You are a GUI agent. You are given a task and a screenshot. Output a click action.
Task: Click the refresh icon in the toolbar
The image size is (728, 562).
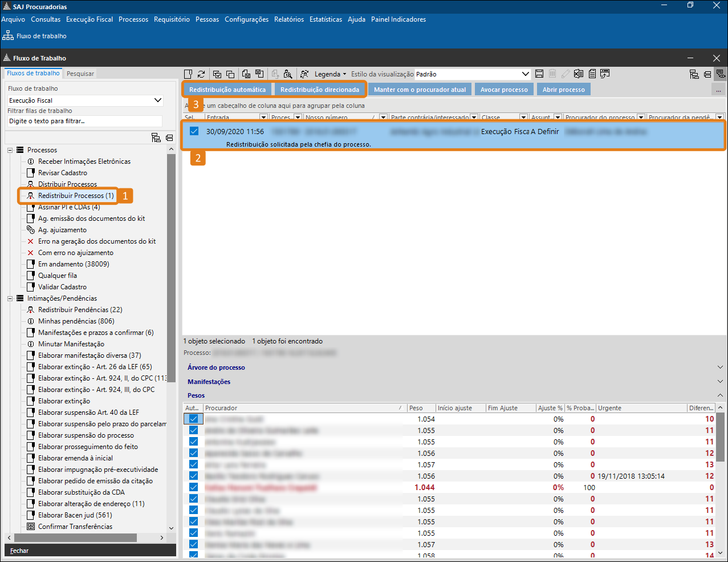(x=201, y=74)
